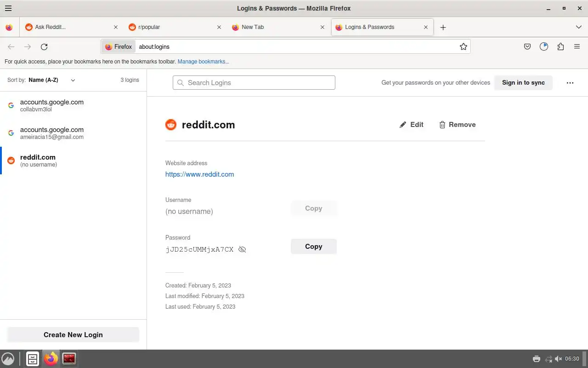The width and height of the screenshot is (588, 368).
Task: Close the r/popular tab
Action: [x=219, y=27]
